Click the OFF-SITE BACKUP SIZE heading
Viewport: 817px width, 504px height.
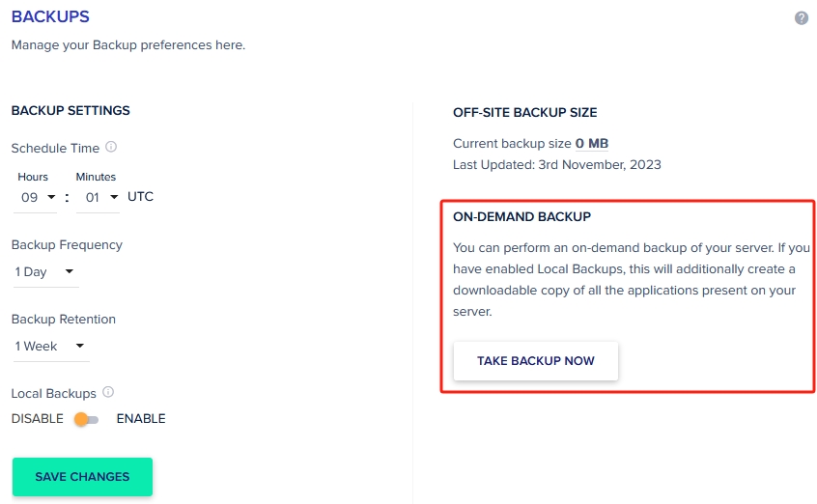[524, 113]
